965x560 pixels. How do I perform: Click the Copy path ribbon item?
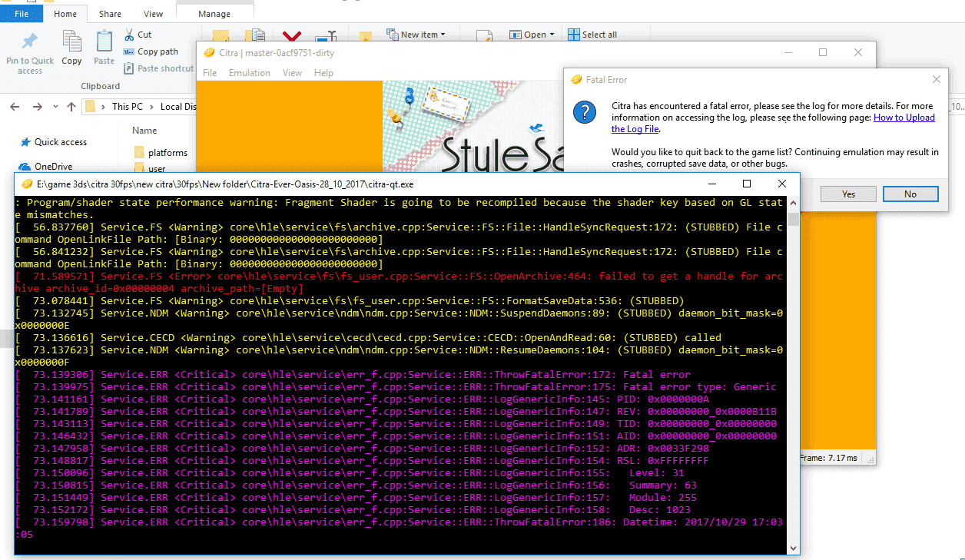151,51
